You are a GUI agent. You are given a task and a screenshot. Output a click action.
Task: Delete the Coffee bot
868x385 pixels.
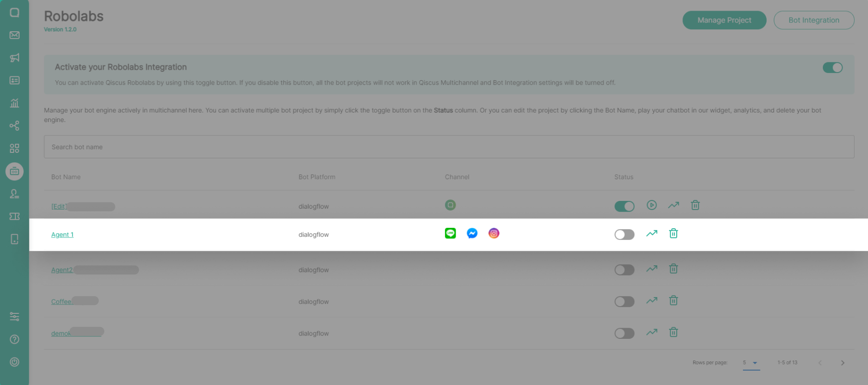tap(673, 301)
